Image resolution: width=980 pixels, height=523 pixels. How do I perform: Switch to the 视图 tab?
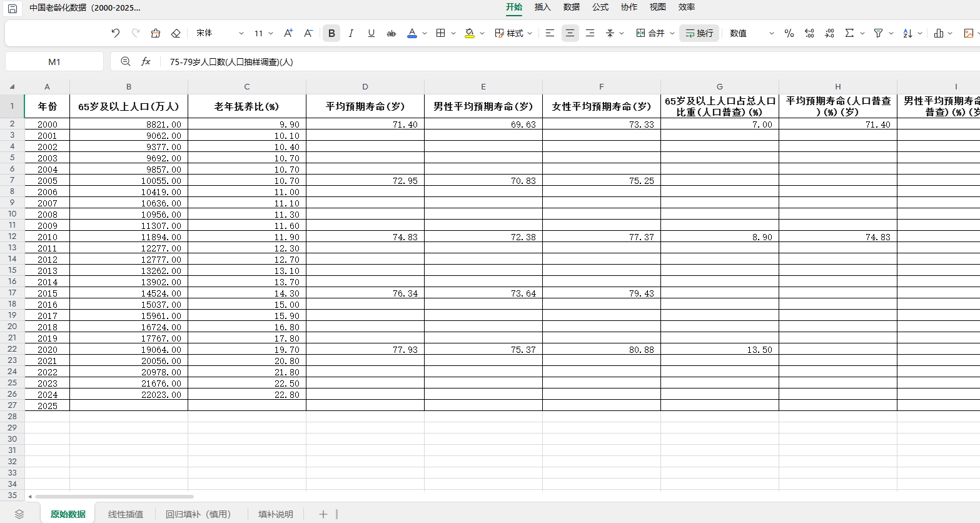[658, 7]
